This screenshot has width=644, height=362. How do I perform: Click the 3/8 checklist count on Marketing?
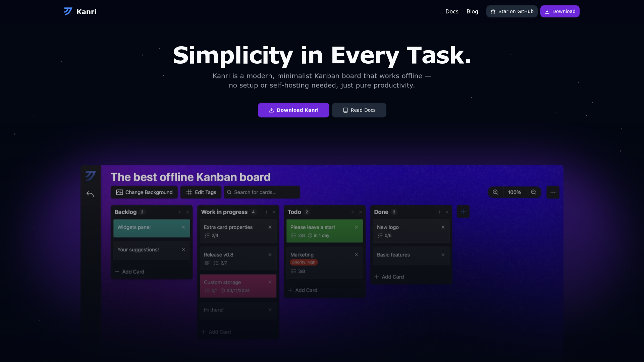298,271
